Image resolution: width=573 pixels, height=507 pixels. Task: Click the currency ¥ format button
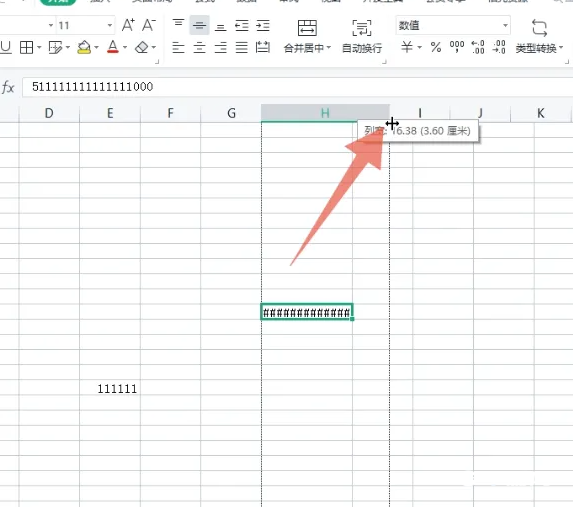point(407,47)
